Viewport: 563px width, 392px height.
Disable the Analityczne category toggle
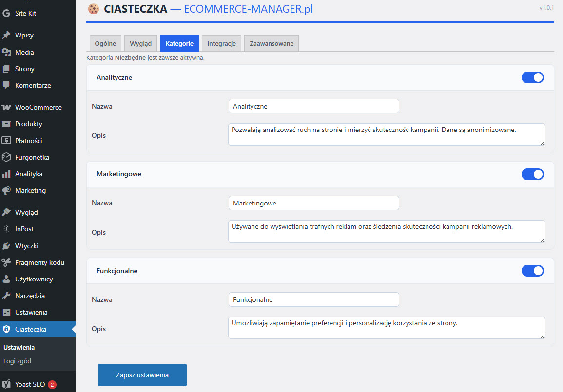click(532, 77)
